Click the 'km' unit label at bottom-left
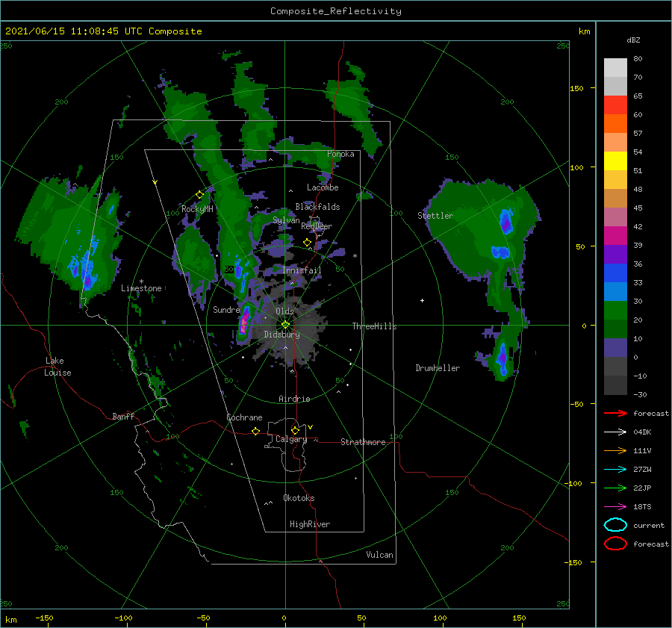Image resolution: width=672 pixels, height=628 pixels. click(11, 620)
